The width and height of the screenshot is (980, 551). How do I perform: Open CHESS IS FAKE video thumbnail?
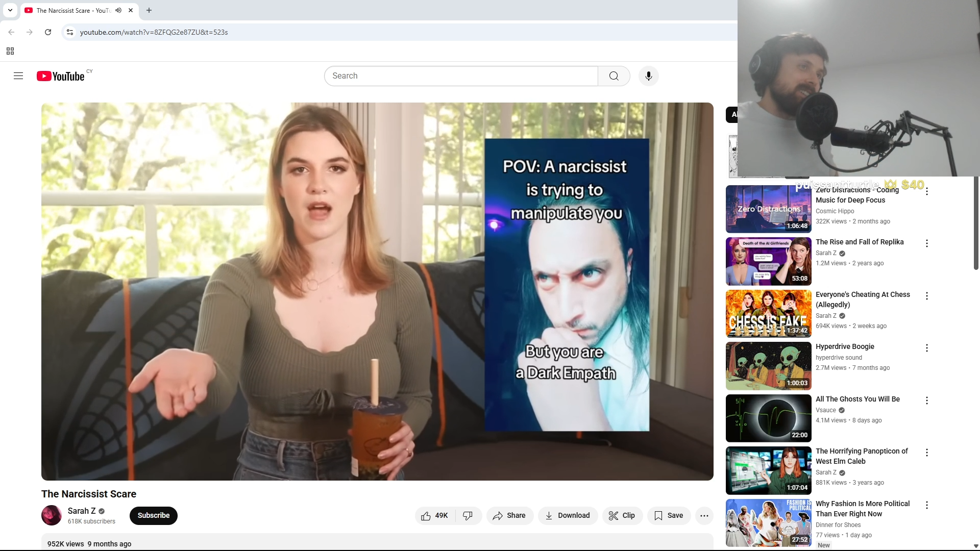(x=768, y=314)
